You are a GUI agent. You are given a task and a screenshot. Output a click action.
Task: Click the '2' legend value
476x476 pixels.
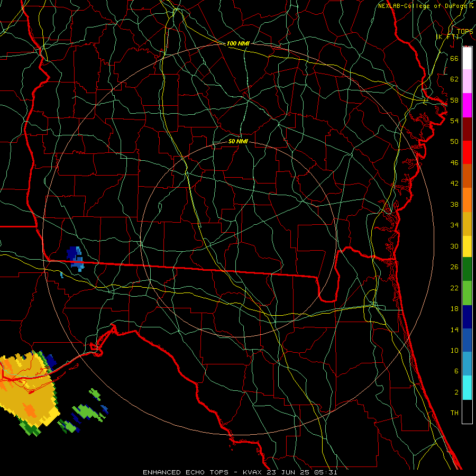click(456, 392)
